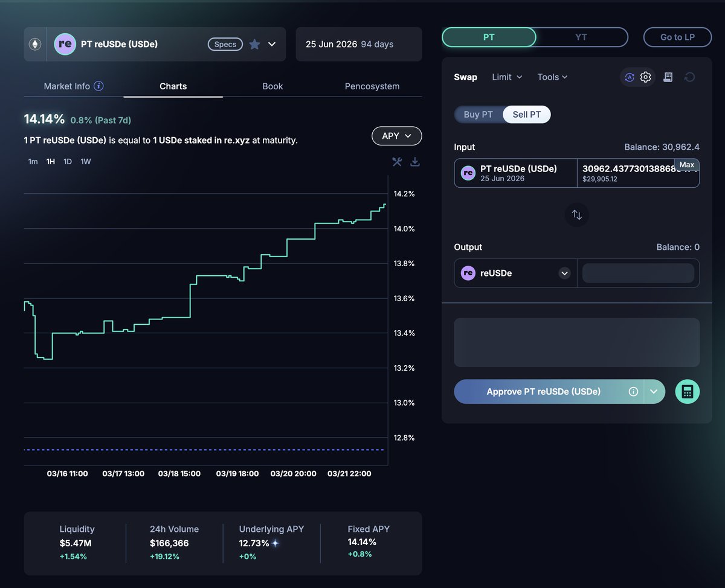Open the reUSDe output token dropdown
This screenshot has height=588, width=725.
[565, 273]
